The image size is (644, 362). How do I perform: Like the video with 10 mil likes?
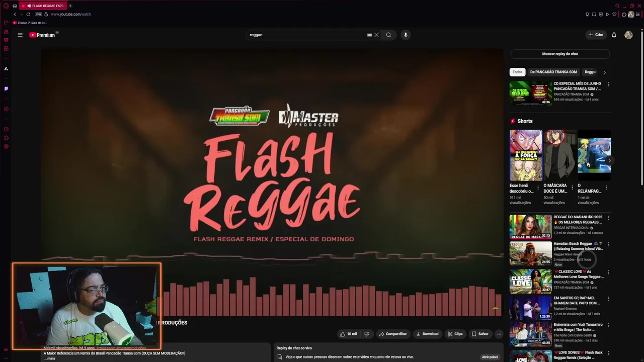(348, 334)
